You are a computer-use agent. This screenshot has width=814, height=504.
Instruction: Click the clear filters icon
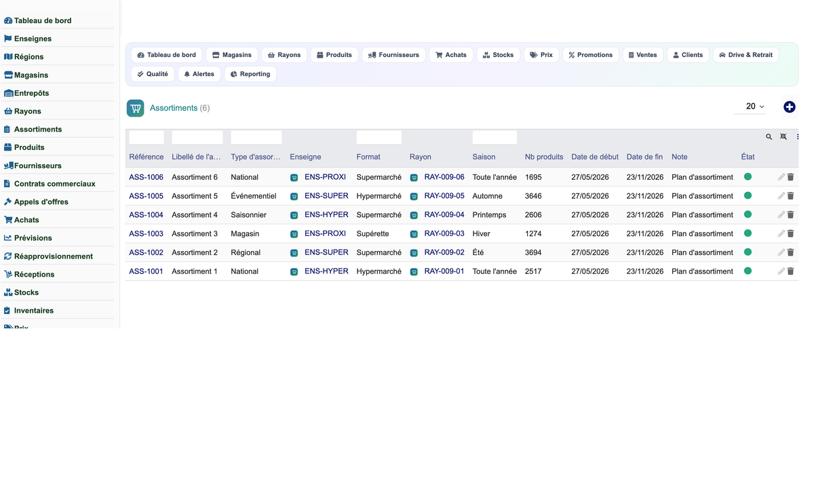[783, 137]
